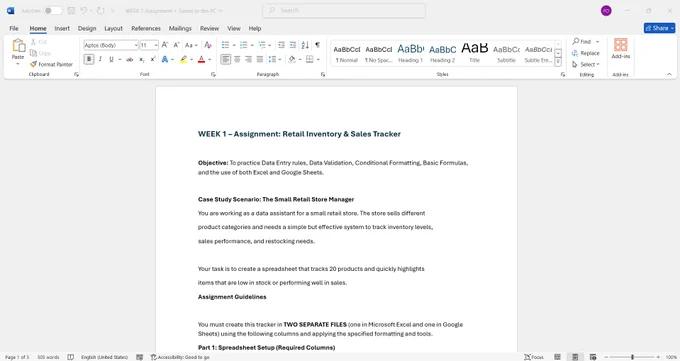The width and height of the screenshot is (680, 361).
Task: Sort text with the A-Z sort icon
Action: (x=305, y=45)
